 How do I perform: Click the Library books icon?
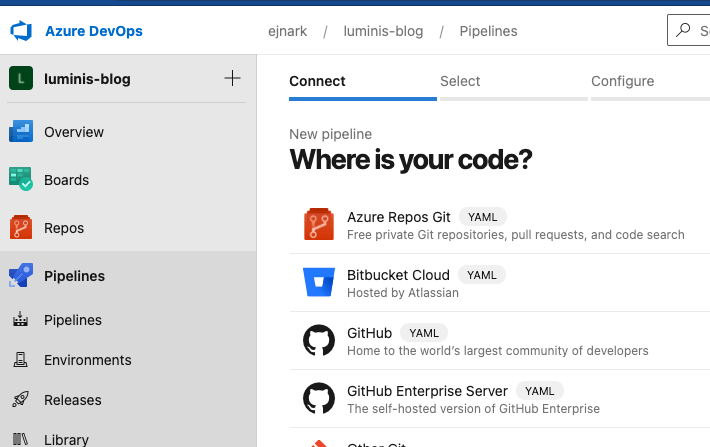pyautogui.click(x=20, y=439)
